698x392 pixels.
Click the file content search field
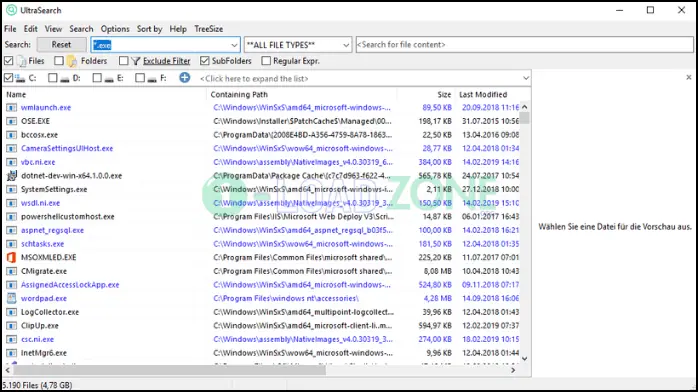click(524, 44)
